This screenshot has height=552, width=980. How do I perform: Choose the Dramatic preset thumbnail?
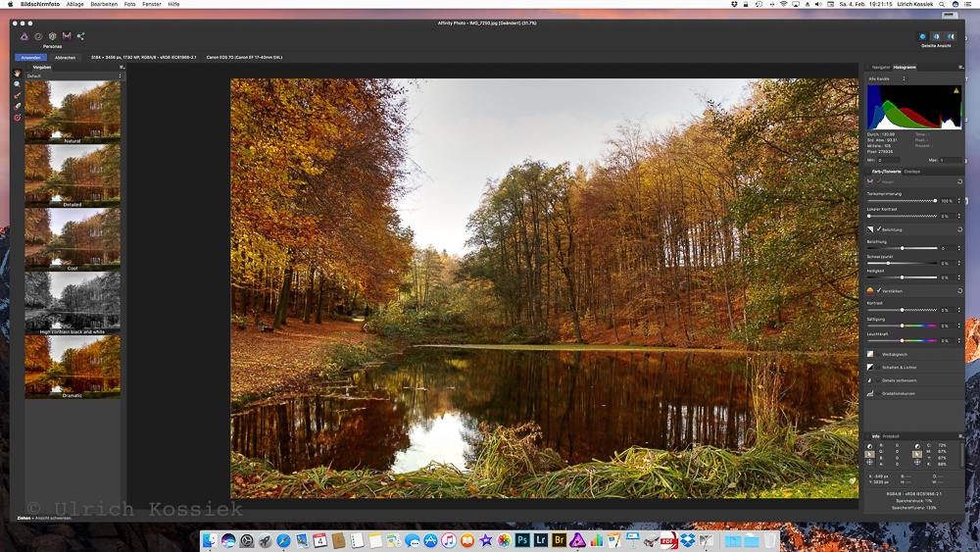[73, 366]
